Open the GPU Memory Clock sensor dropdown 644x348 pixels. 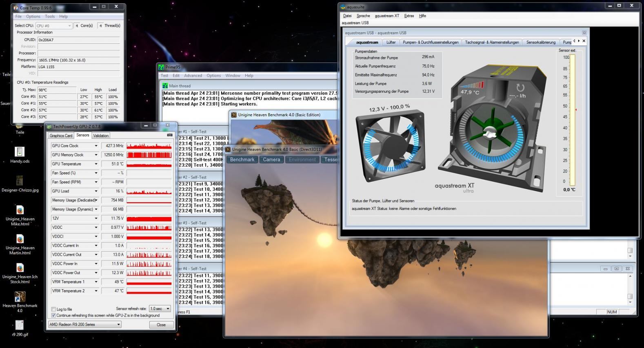96,155
